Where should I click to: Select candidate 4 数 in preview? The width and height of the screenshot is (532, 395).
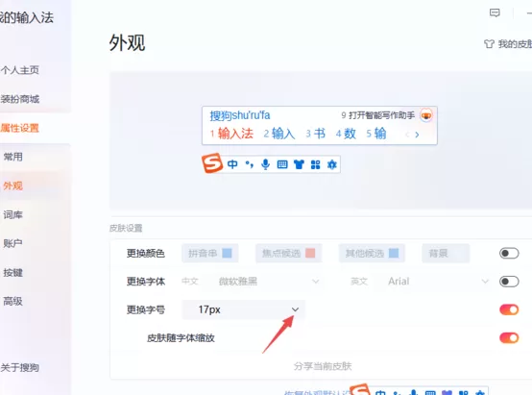(x=346, y=134)
